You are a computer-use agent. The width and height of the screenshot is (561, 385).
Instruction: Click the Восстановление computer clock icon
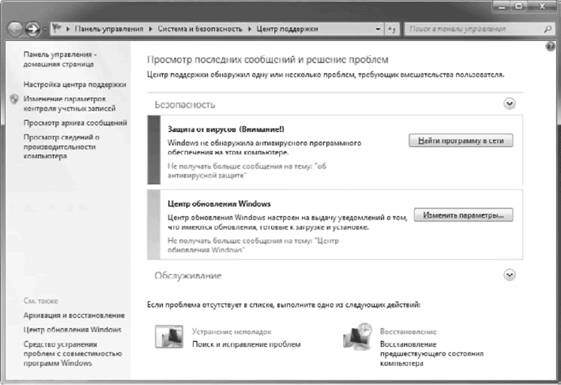tap(358, 336)
